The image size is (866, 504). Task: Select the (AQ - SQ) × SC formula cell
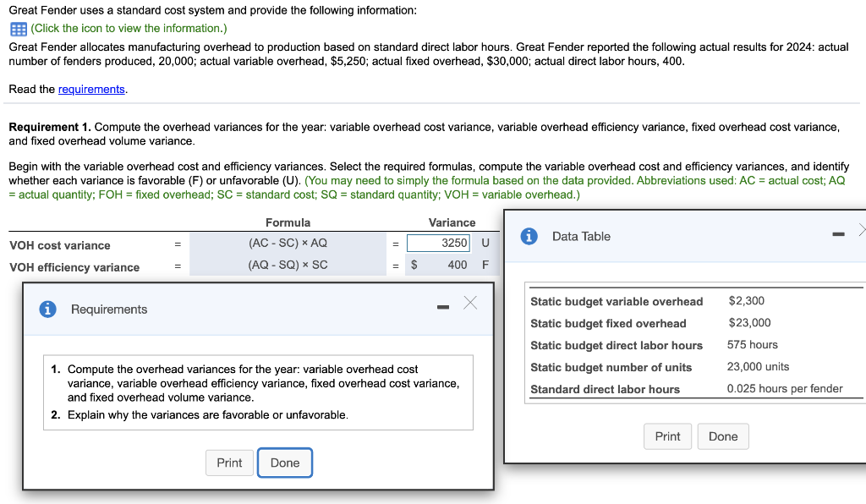coord(288,265)
